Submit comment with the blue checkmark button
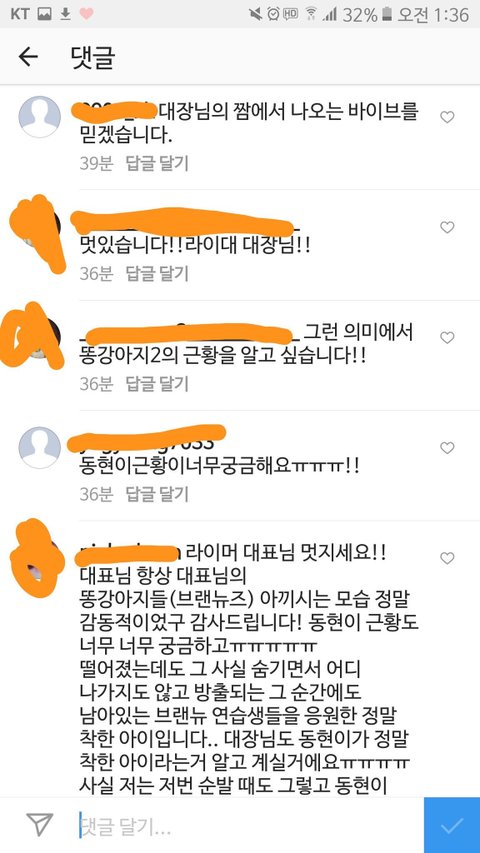480x853 pixels. click(452, 825)
